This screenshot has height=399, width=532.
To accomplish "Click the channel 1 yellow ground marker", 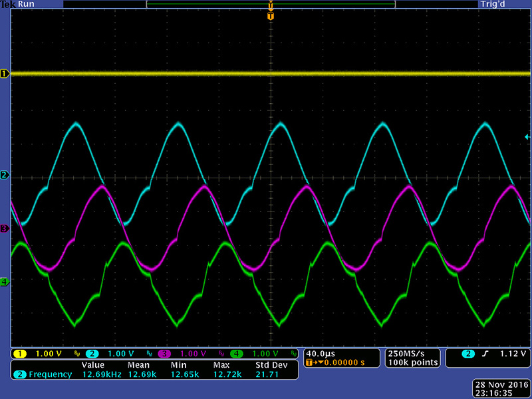I will [4, 74].
